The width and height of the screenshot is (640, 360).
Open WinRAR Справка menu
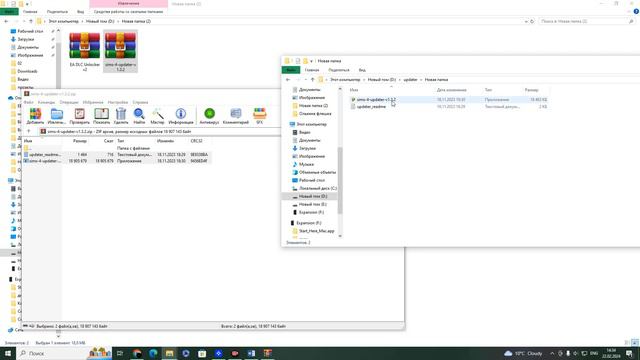pos(140,102)
